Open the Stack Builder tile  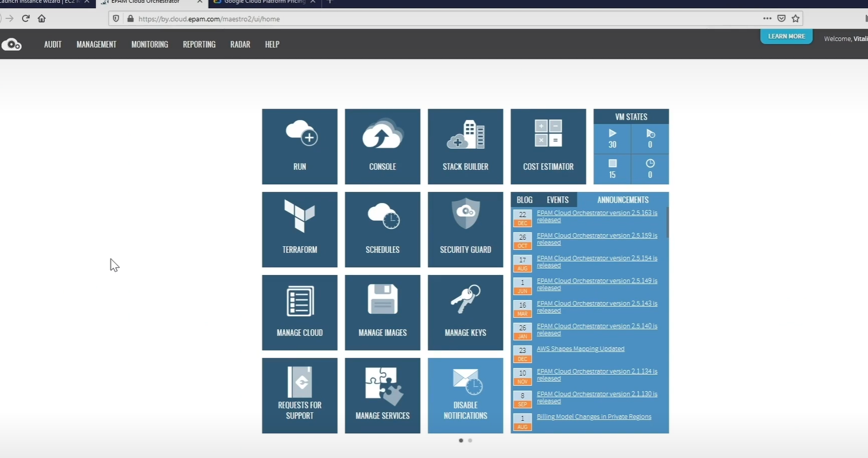point(465,146)
